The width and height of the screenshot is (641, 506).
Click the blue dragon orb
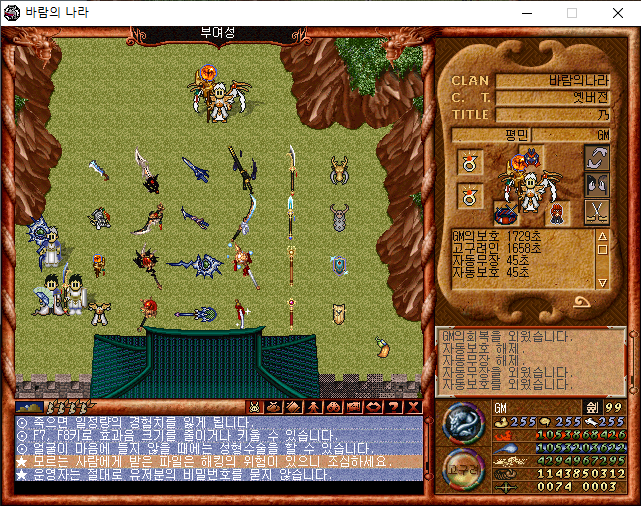click(464, 424)
